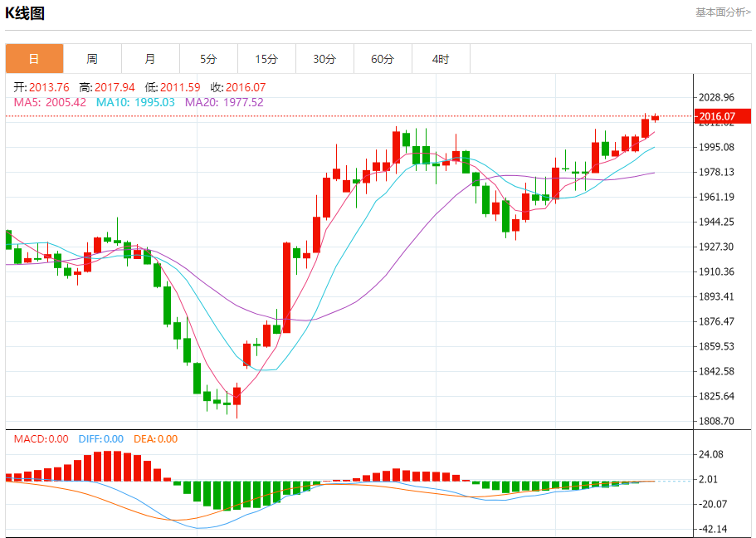Click the rightmost candlestick on the chart

click(655, 118)
